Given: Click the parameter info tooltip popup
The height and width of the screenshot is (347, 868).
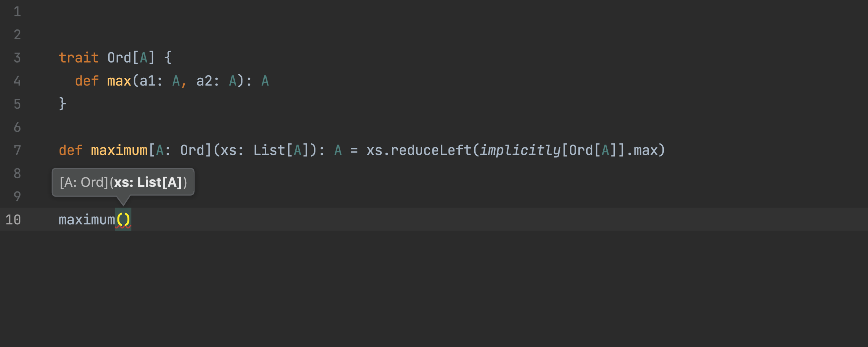Looking at the screenshot, I should [123, 182].
